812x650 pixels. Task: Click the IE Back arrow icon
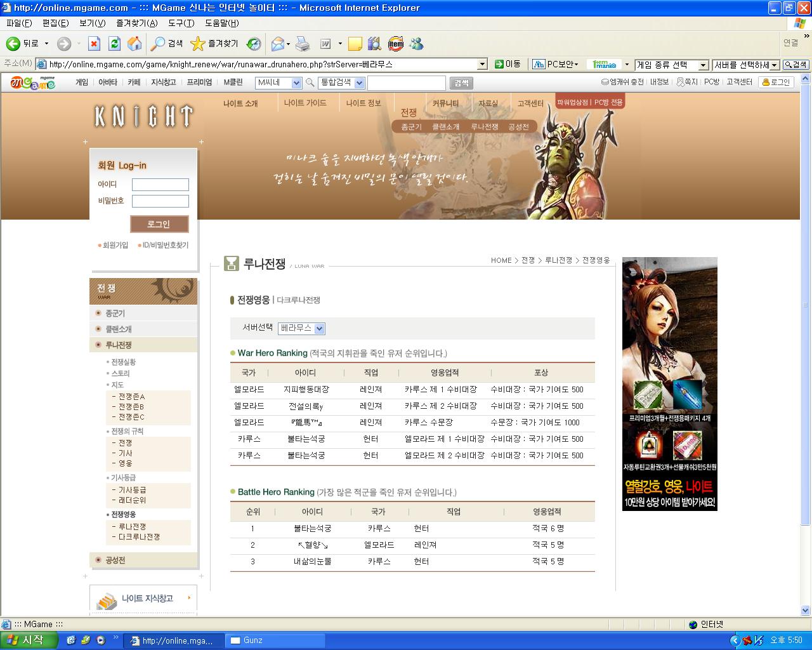[x=13, y=43]
